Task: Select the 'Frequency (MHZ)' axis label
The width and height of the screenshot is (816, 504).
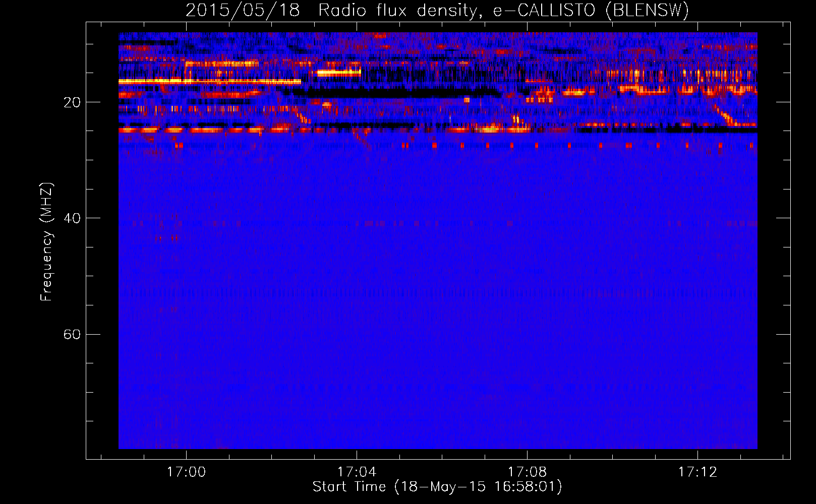Action: click(x=46, y=242)
